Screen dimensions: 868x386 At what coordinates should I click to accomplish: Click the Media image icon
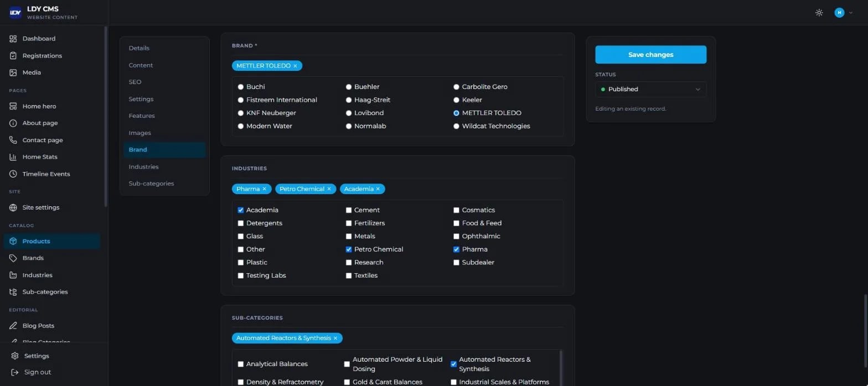click(13, 72)
